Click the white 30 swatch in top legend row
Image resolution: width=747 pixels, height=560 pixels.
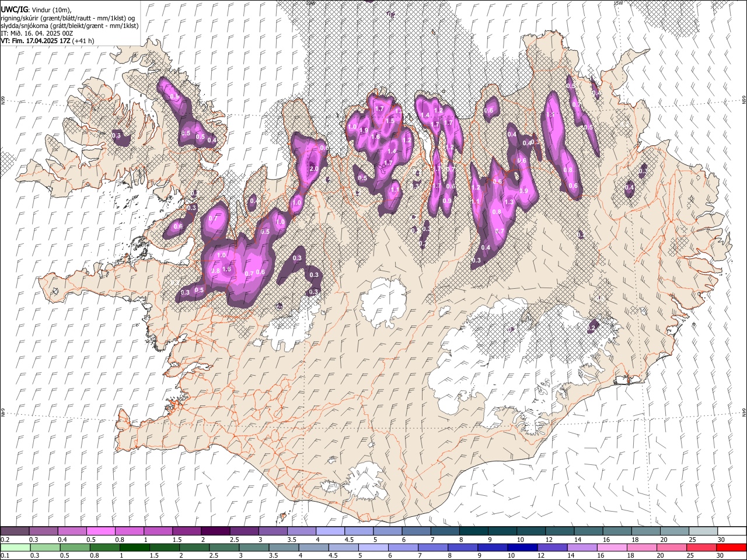(x=732, y=531)
